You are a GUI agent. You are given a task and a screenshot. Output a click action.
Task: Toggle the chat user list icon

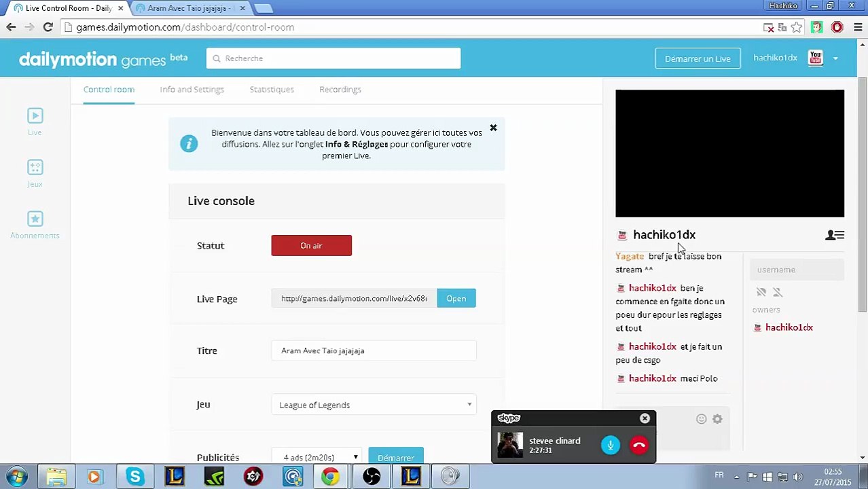click(x=835, y=235)
